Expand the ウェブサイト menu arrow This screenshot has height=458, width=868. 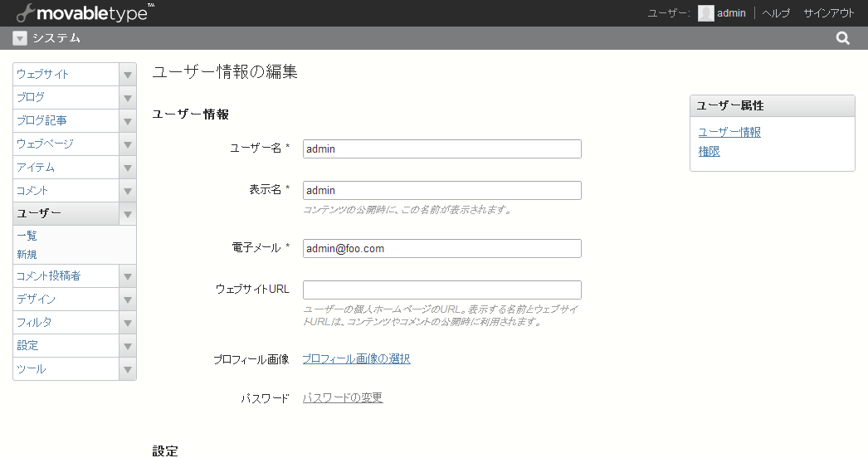[x=127, y=75]
